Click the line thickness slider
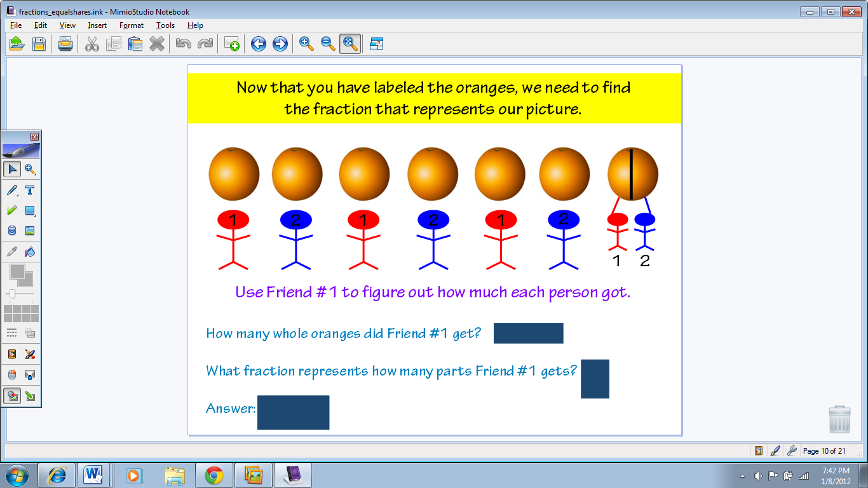This screenshot has width=868, height=488. click(x=21, y=294)
